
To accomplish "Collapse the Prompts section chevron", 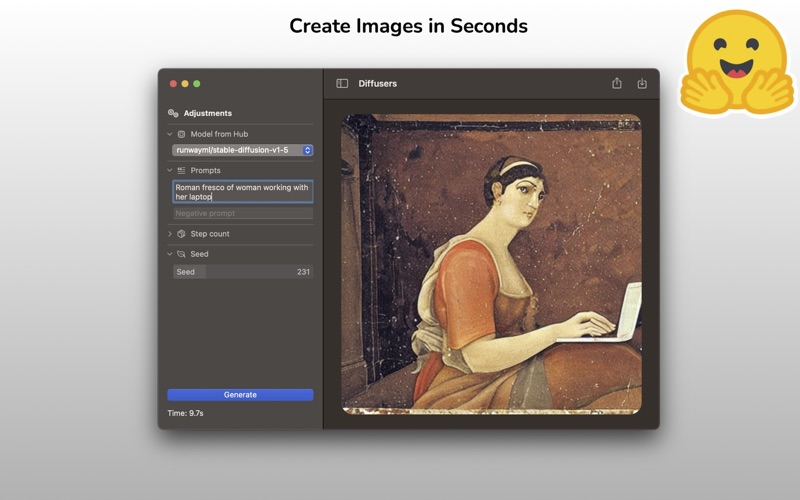I will [x=169, y=170].
